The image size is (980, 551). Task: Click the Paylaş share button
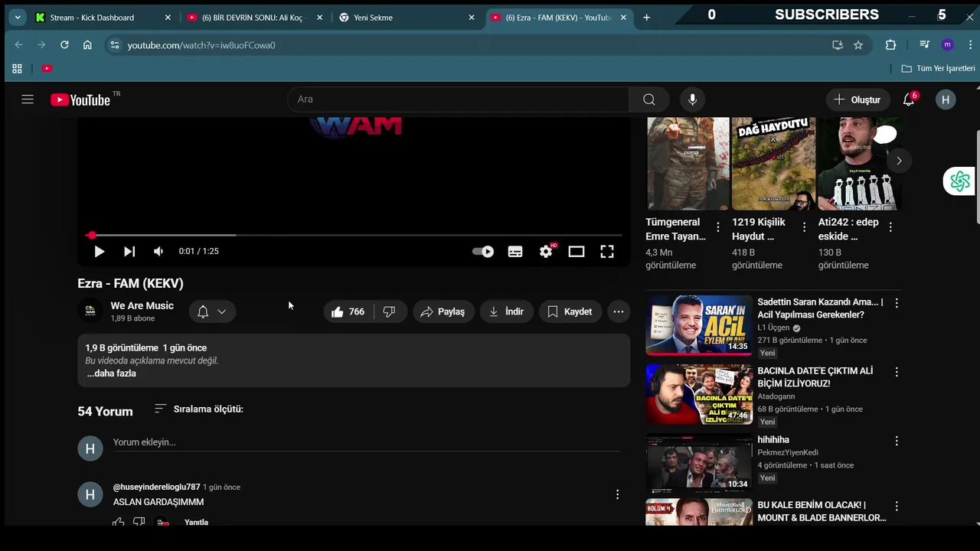[443, 311]
